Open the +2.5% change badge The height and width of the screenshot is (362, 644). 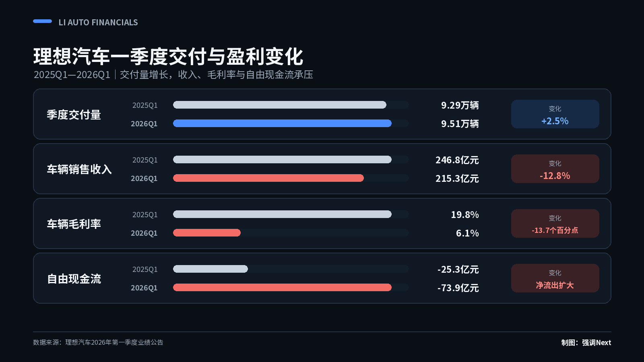(555, 114)
